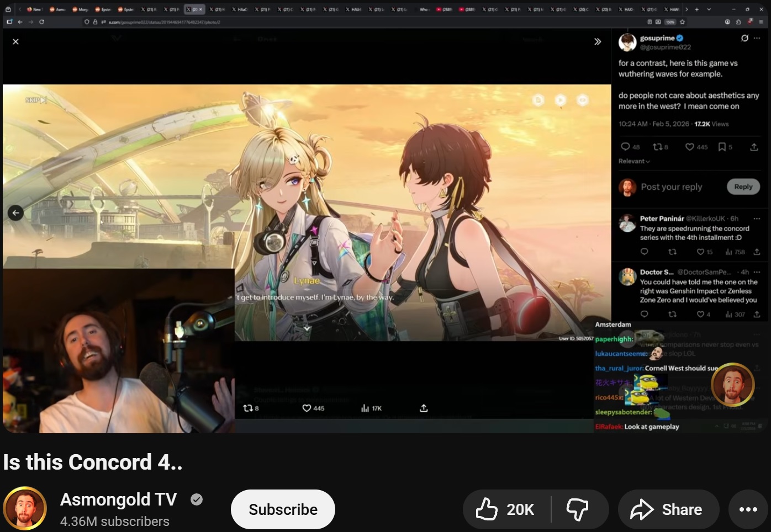Screen dimensions: 771x532
Task: Click the Reply button
Action: (743, 187)
